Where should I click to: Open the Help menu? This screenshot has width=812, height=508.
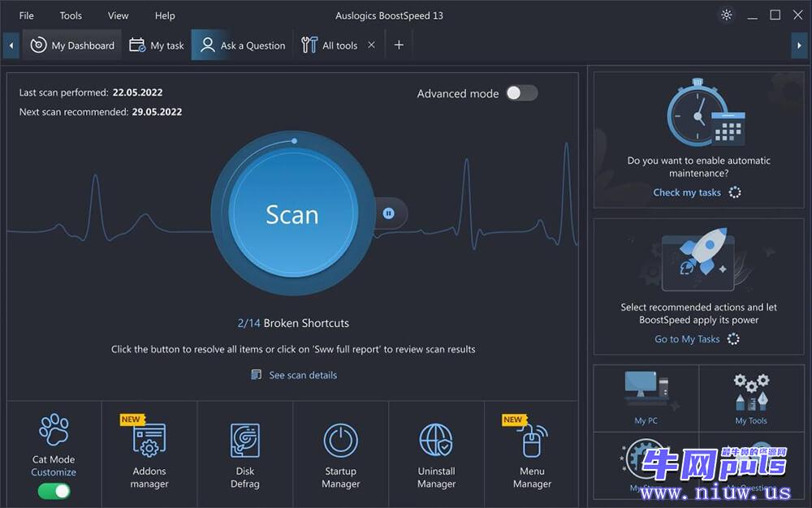click(x=165, y=15)
